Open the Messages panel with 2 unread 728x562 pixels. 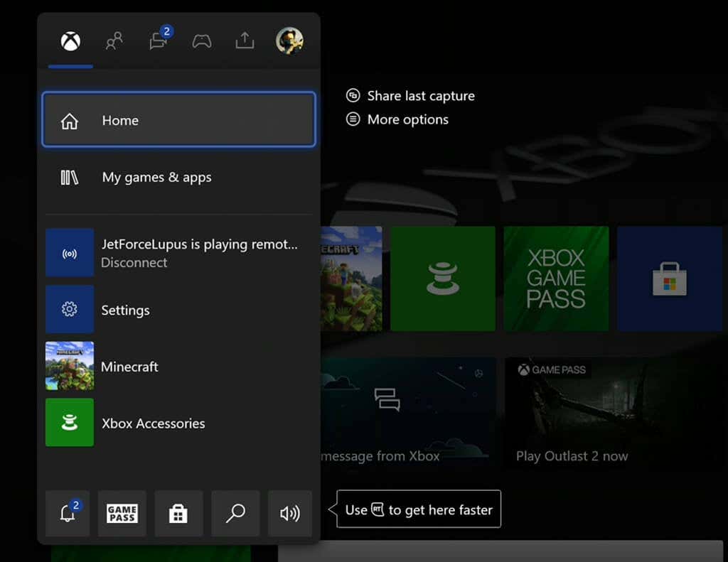point(158,41)
